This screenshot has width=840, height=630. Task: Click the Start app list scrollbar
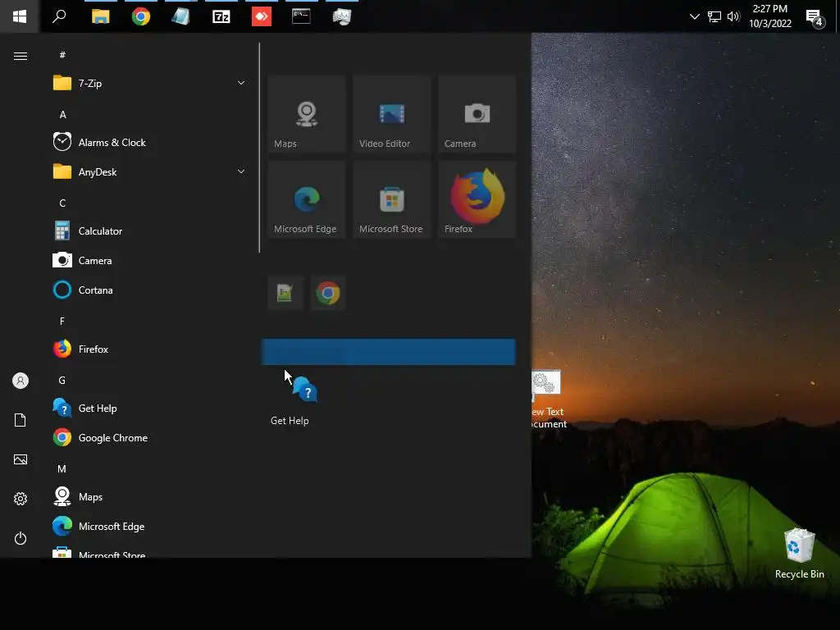(259, 148)
